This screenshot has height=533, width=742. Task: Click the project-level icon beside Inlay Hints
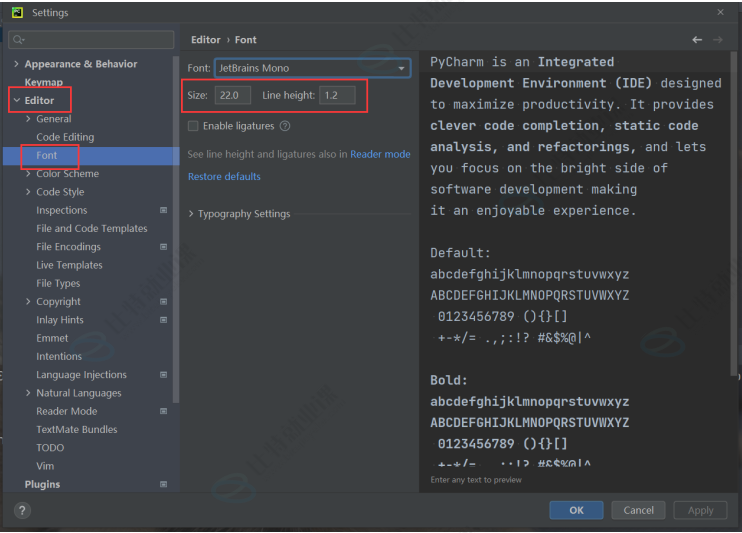[x=163, y=320]
